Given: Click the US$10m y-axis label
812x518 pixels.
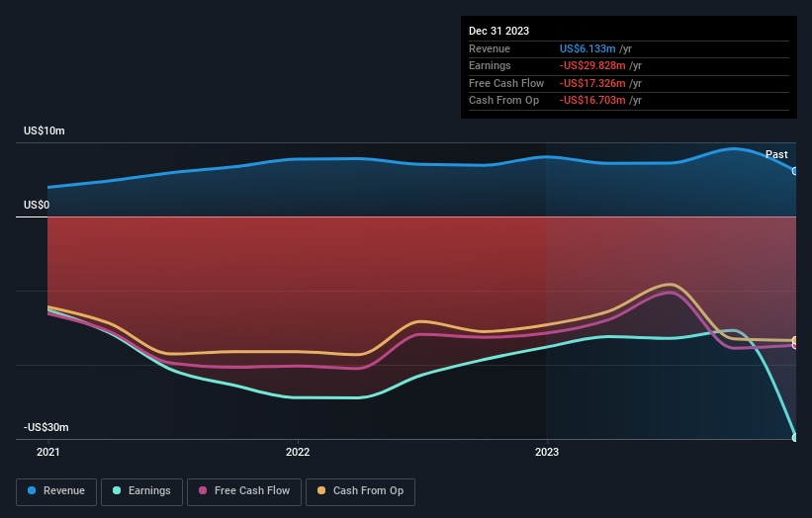Looking at the screenshot, I should (45, 130).
